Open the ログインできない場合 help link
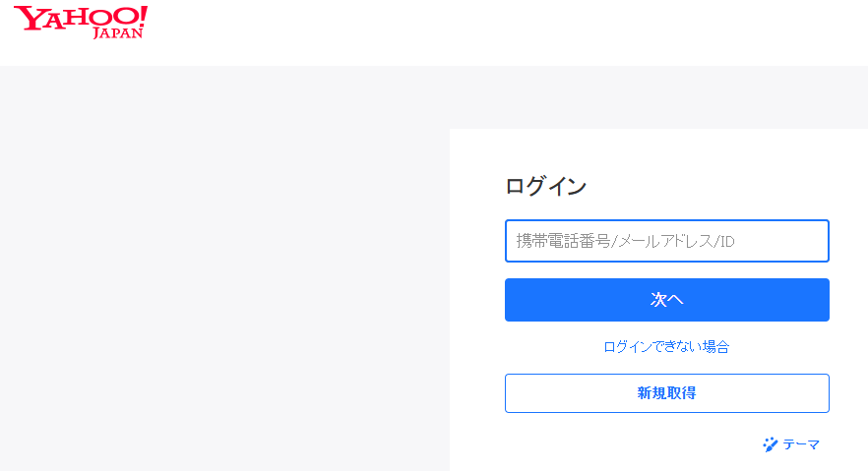 point(666,347)
